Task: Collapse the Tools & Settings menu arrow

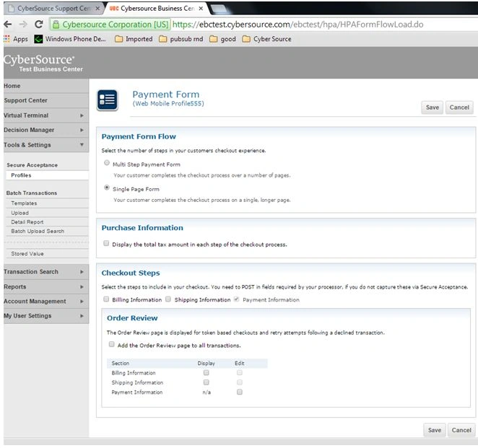Action: (x=82, y=145)
